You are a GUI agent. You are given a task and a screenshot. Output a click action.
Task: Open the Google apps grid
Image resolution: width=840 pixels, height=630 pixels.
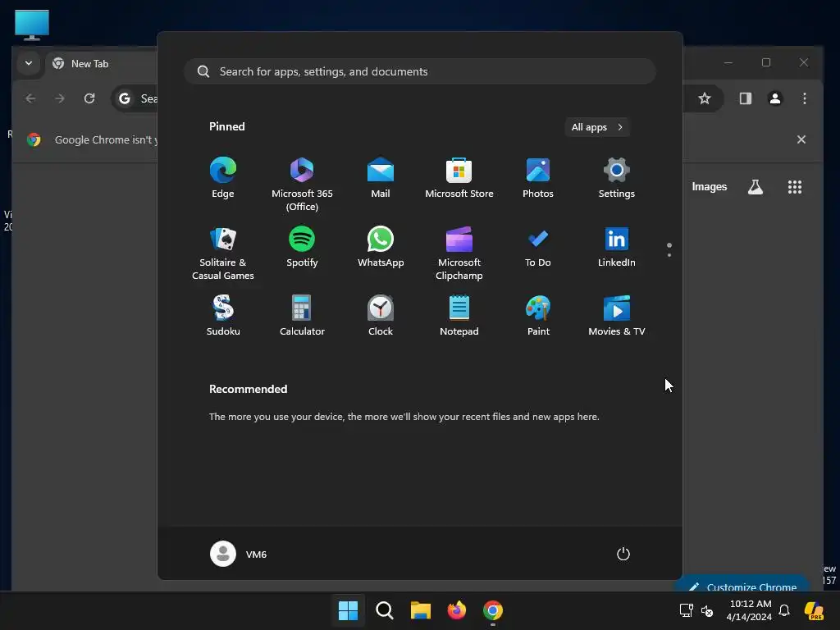794,186
